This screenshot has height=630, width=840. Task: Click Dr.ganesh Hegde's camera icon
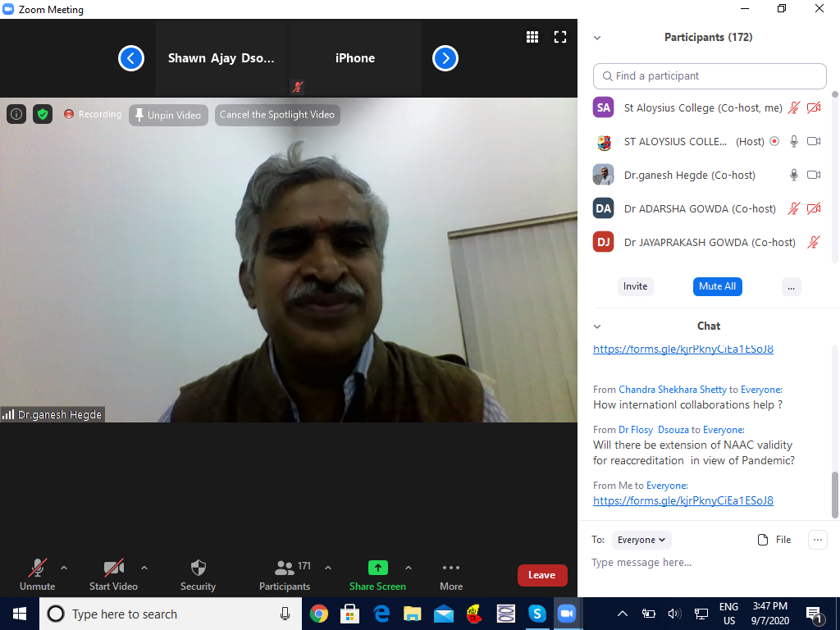(814, 175)
